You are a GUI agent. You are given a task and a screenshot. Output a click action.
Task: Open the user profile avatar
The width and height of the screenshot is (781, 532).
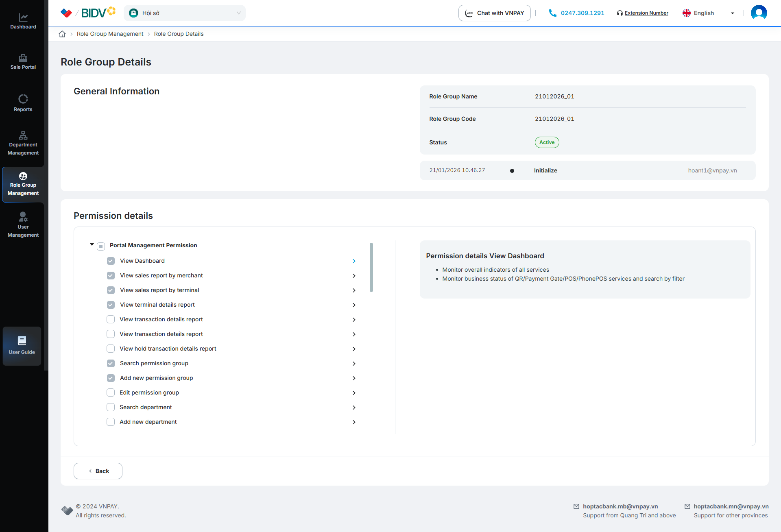[x=759, y=13]
